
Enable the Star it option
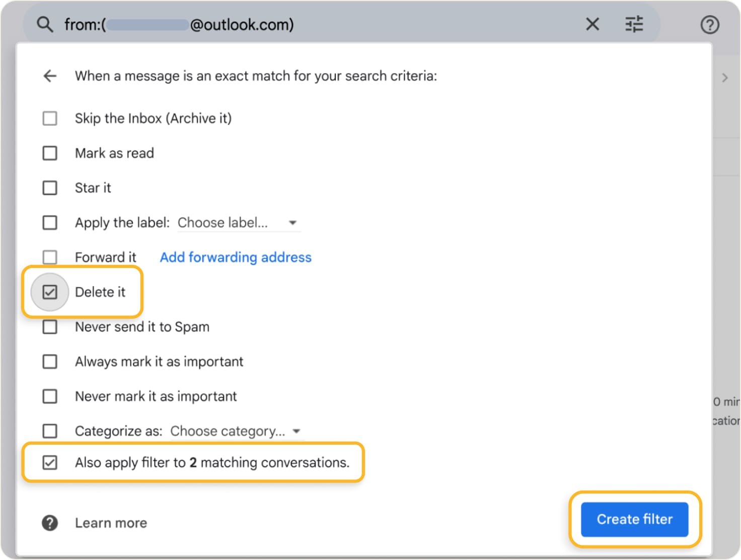49,187
